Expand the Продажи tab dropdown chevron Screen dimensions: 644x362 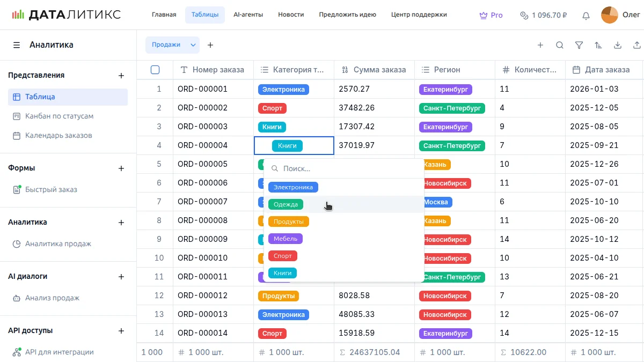pyautogui.click(x=193, y=45)
